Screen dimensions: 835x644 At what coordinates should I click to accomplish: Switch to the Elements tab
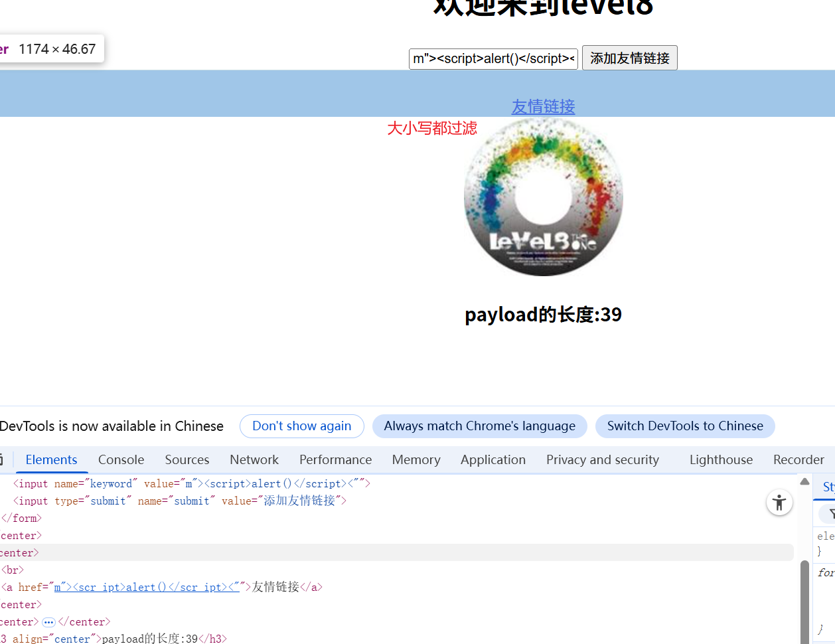click(x=51, y=459)
